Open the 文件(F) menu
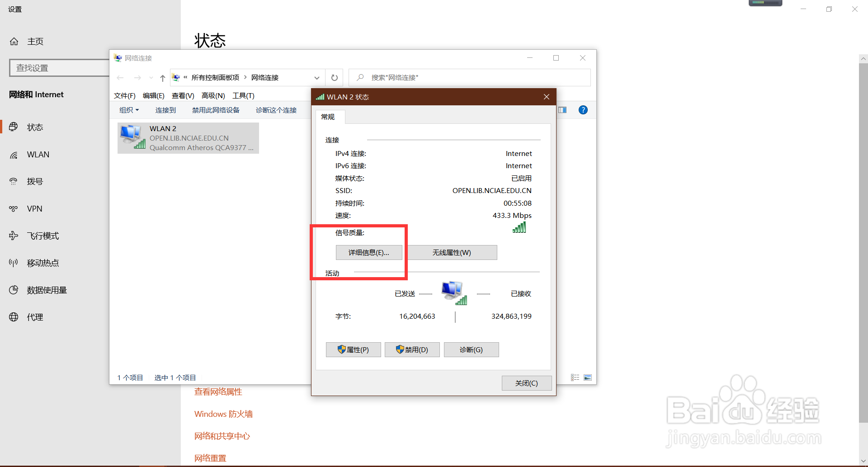 coord(125,95)
